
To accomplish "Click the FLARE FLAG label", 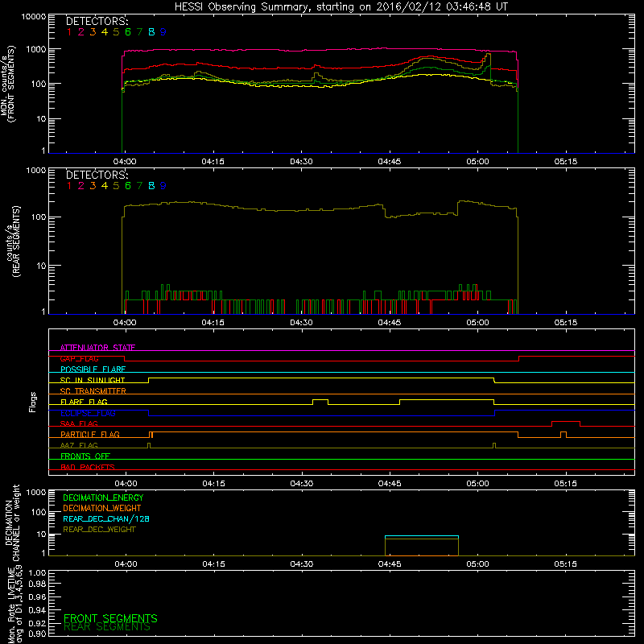I will coord(84,402).
